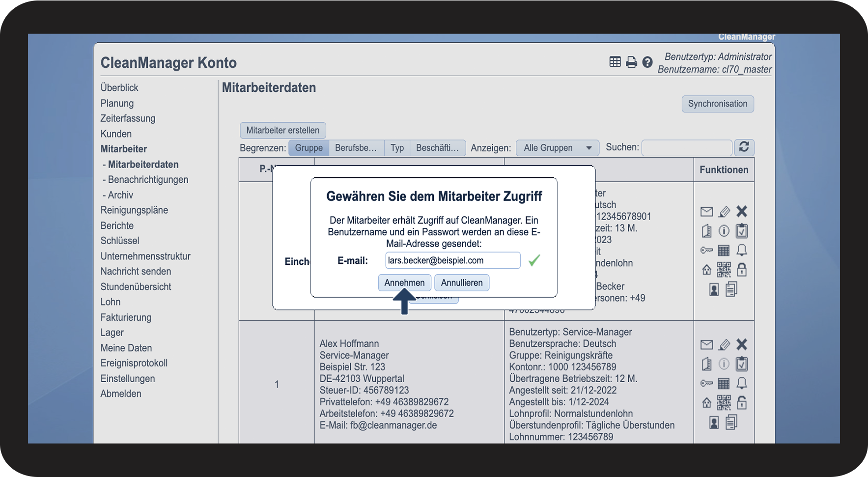Click the Annehmen button
868x477 pixels.
(404, 282)
